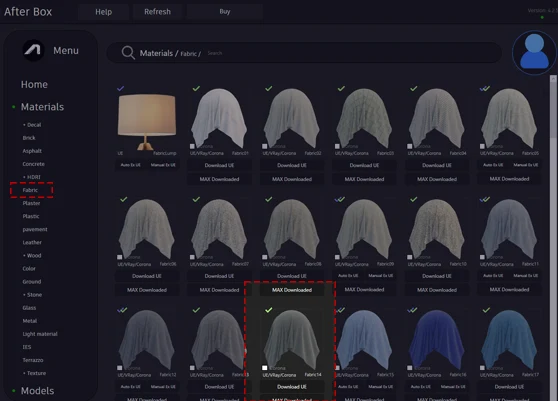
Task: Tick the checkbox on the Fabric07 card
Action: pyautogui.click(x=192, y=257)
